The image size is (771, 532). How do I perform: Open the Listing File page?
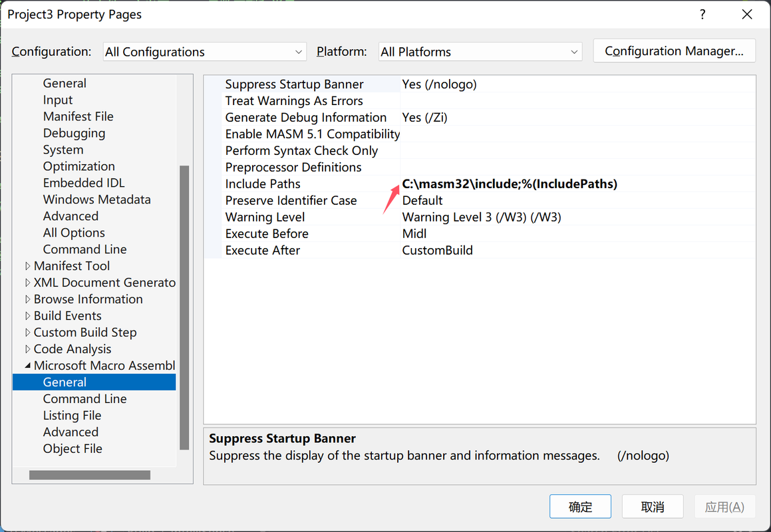coord(72,416)
